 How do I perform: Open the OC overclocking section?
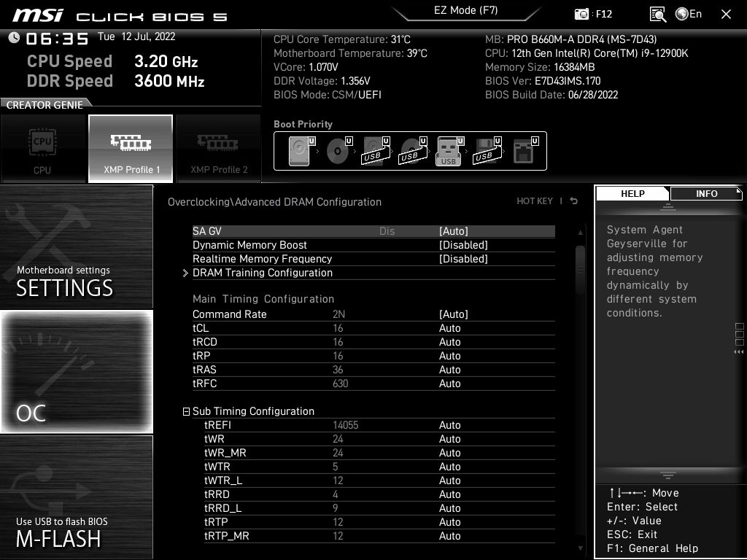click(76, 371)
